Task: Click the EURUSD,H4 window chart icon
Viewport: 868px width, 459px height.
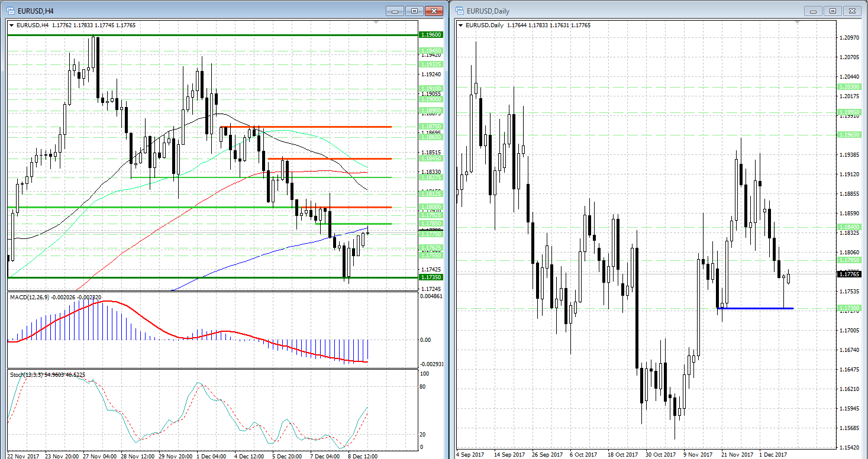Action: coord(11,11)
